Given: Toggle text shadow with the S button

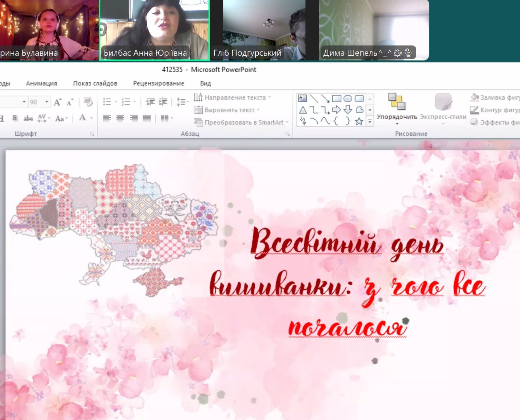Looking at the screenshot, I should 15,118.
